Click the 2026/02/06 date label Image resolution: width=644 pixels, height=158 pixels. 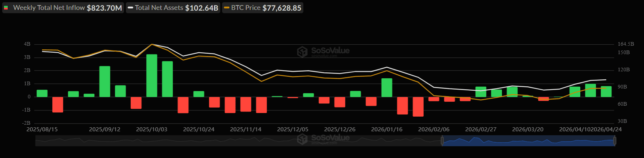[434, 129]
